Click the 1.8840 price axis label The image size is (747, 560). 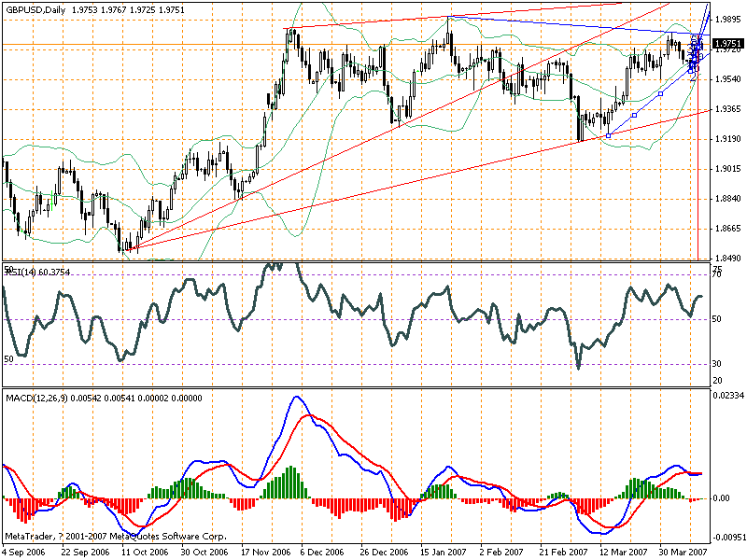(x=728, y=199)
